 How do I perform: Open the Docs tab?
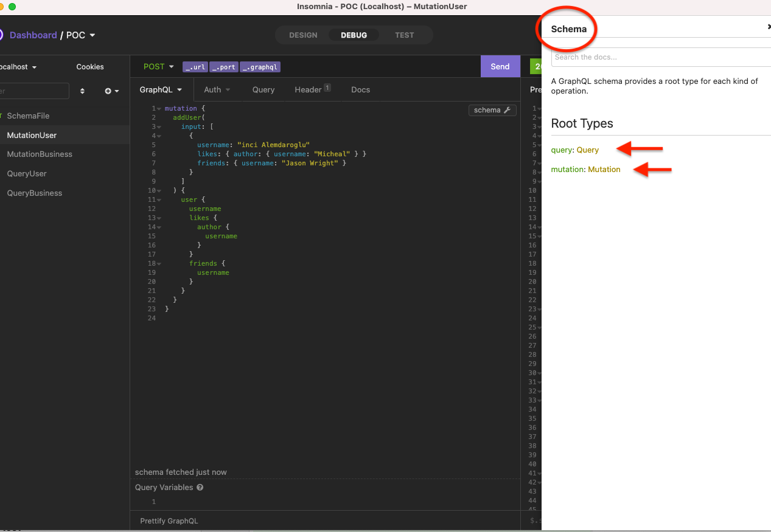(x=360, y=89)
